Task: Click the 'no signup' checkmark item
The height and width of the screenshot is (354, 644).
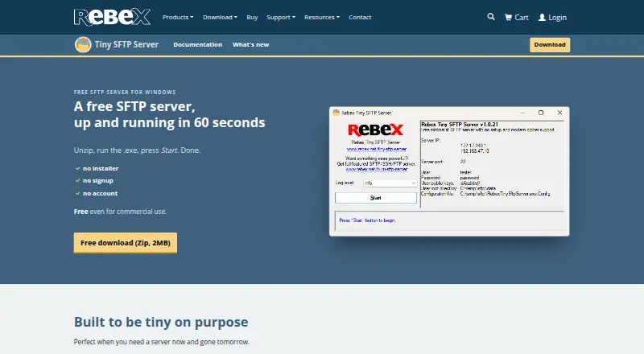Action: [x=94, y=181]
